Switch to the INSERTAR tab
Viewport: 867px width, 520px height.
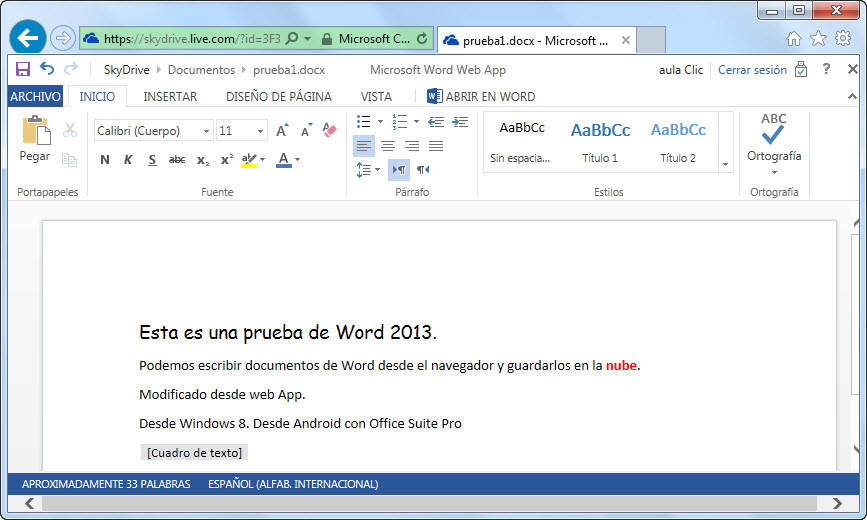coord(170,97)
